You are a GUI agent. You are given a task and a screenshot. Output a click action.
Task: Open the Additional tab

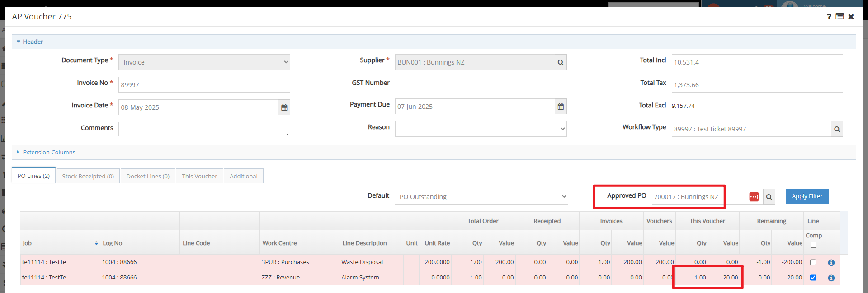(x=244, y=176)
